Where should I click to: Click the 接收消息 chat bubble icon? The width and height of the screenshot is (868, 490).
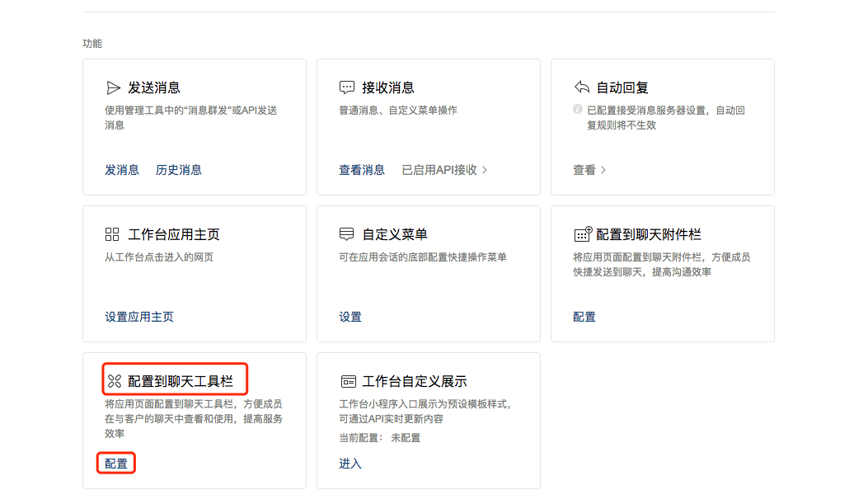[x=347, y=87]
